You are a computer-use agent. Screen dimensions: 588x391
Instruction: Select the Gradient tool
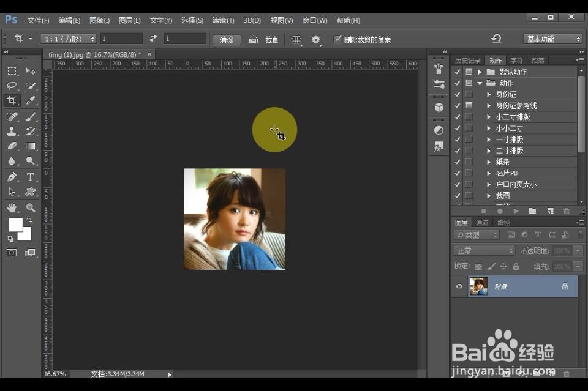point(31,146)
